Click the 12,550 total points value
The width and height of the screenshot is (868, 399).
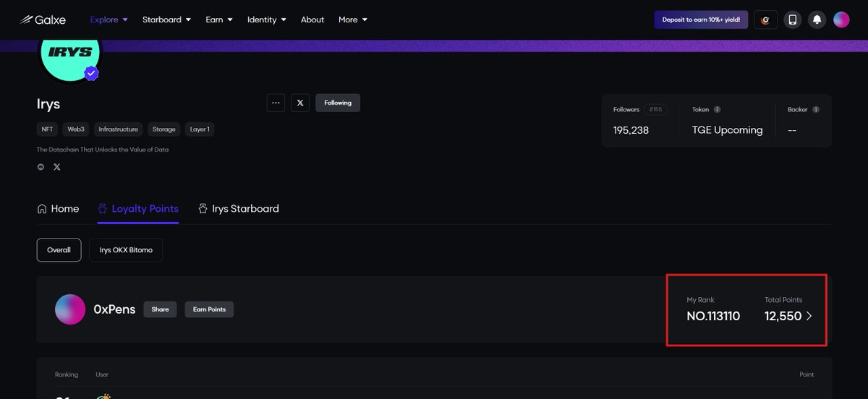pos(783,316)
